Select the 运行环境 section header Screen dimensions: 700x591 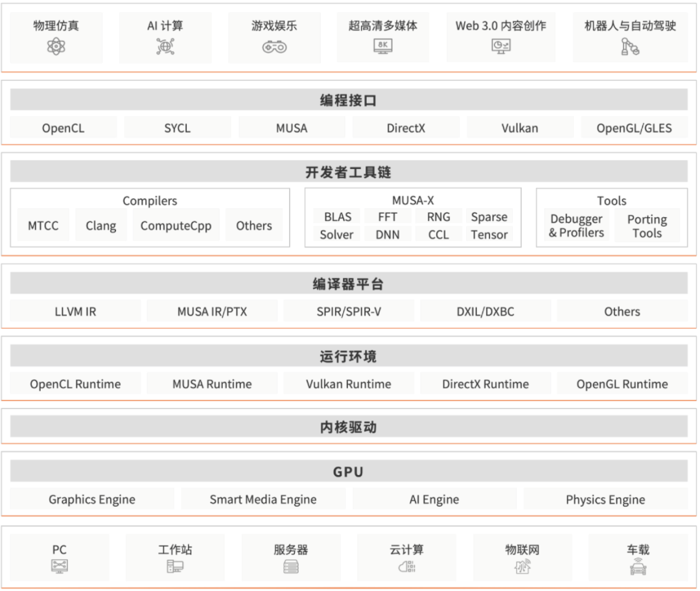[349, 356]
